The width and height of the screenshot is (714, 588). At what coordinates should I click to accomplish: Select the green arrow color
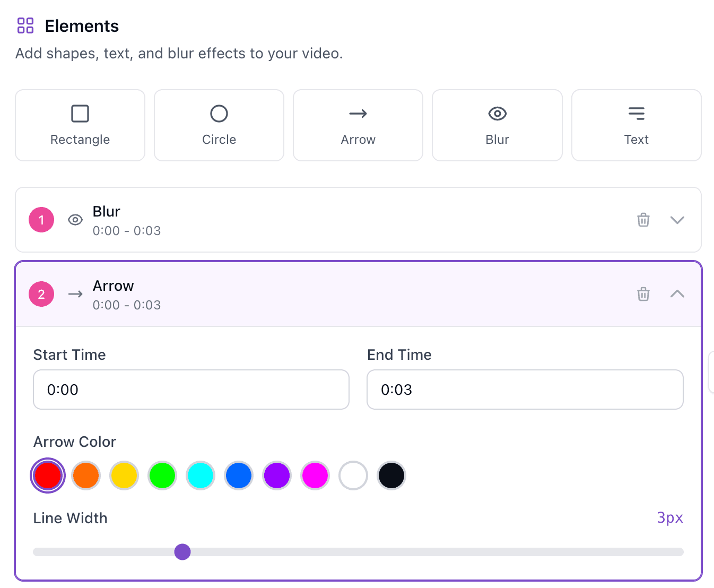[162, 475]
